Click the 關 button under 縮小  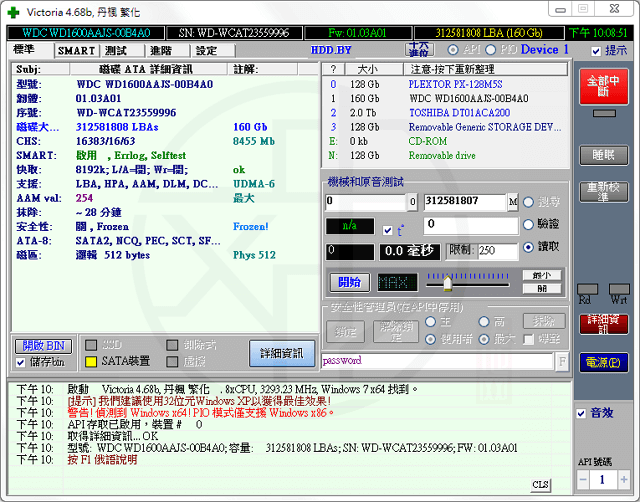click(x=542, y=289)
